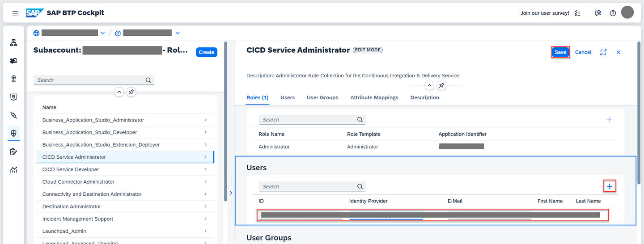Switch to the User Groups tab
Image resolution: width=644 pixels, height=244 pixels.
pos(322,97)
